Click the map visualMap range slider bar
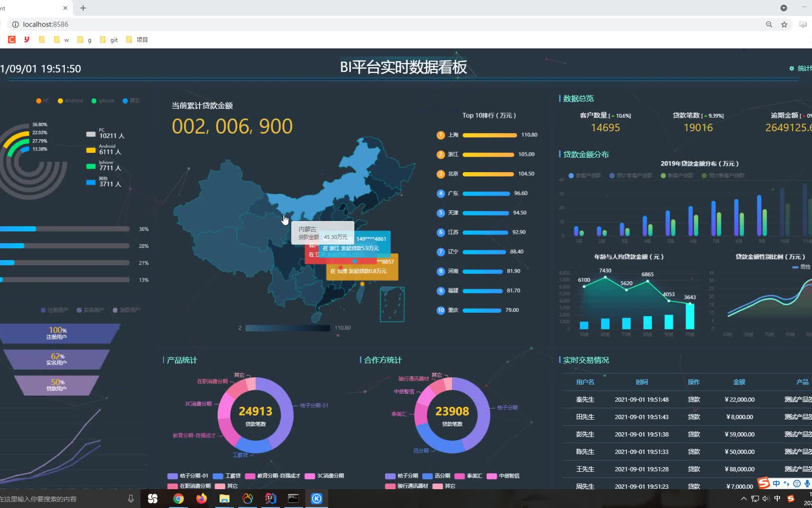Screen dimensions: 812x508 coord(288,328)
